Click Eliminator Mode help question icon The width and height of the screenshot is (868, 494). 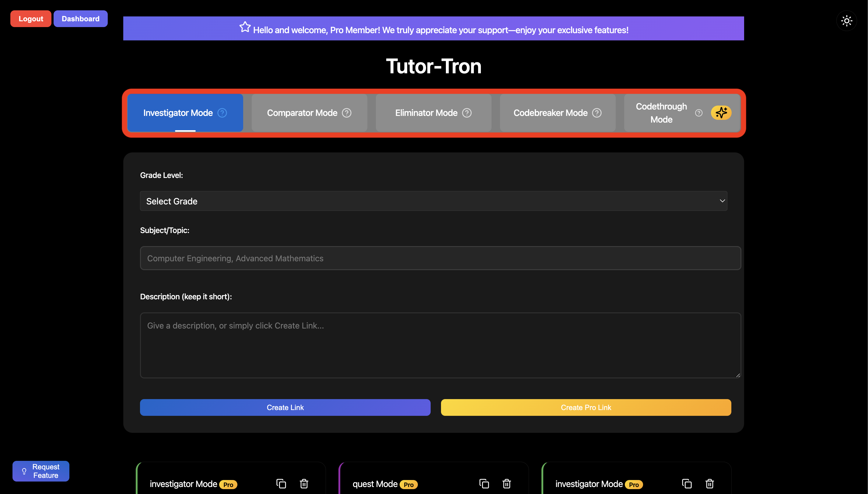467,113
